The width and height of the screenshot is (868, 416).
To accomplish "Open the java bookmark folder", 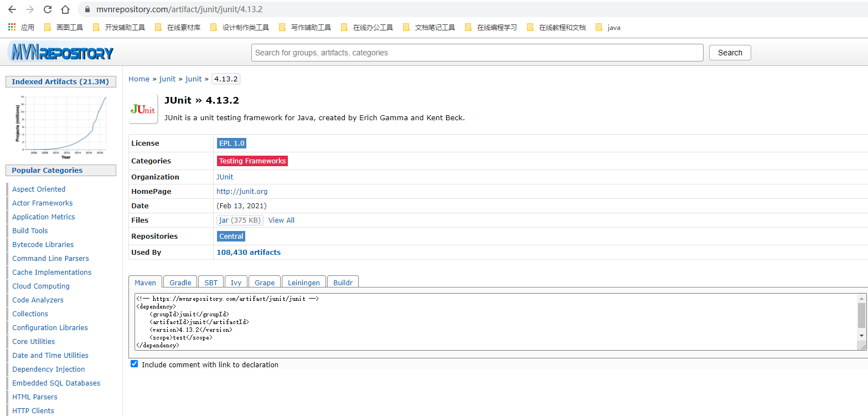I will [x=608, y=27].
